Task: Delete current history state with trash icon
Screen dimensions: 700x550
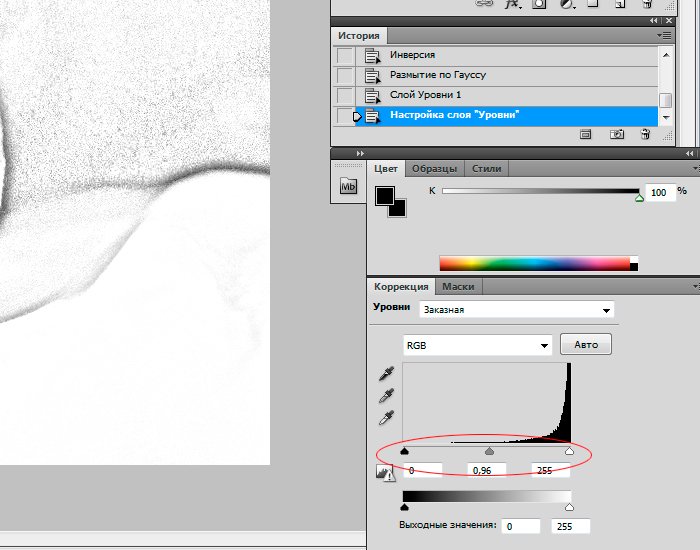Action: 645,134
